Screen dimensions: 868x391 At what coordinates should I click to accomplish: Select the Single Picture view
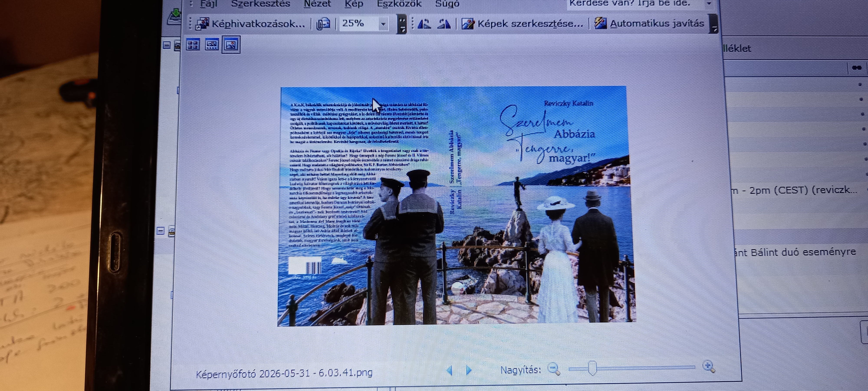click(x=231, y=45)
